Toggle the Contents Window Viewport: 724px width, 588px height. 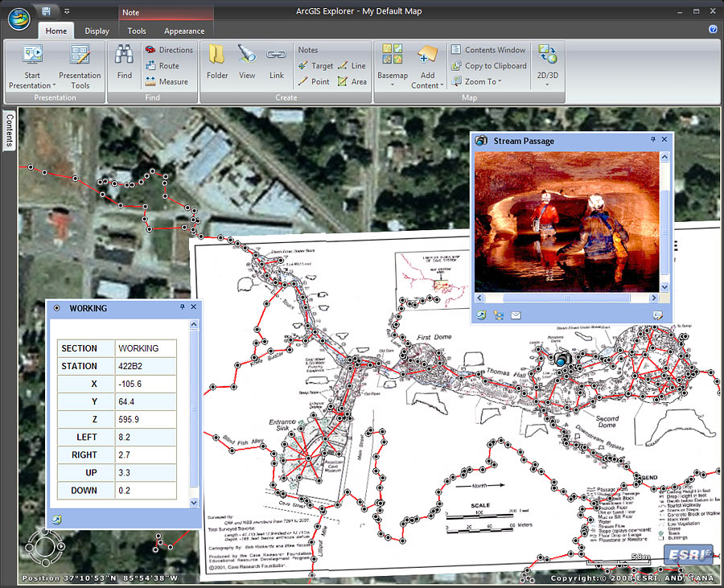pyautogui.click(x=488, y=50)
